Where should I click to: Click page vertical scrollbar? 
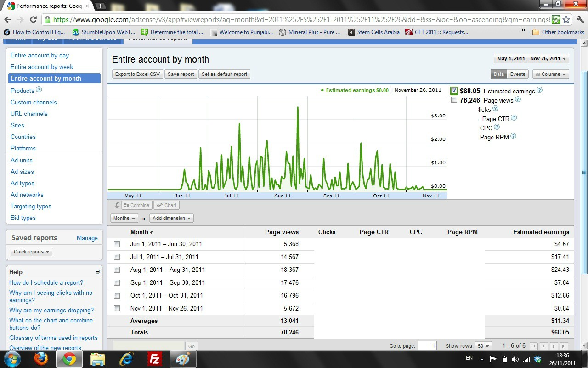[x=584, y=172]
